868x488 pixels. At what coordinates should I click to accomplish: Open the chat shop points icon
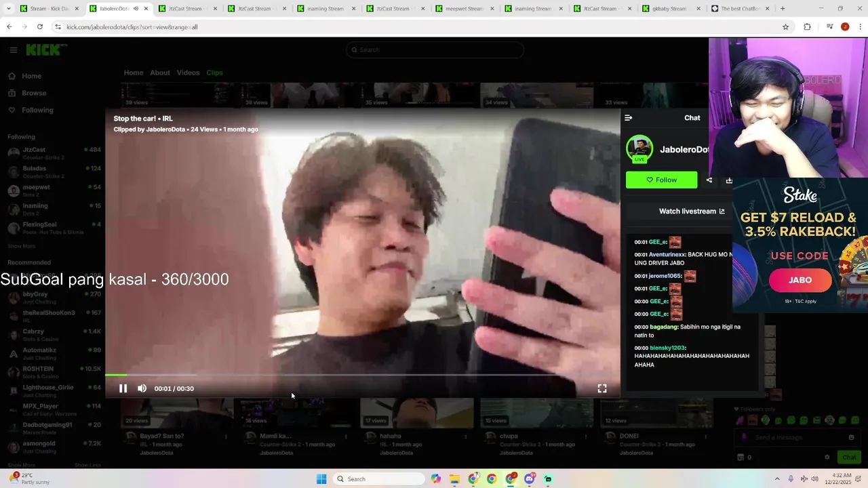coord(741,457)
